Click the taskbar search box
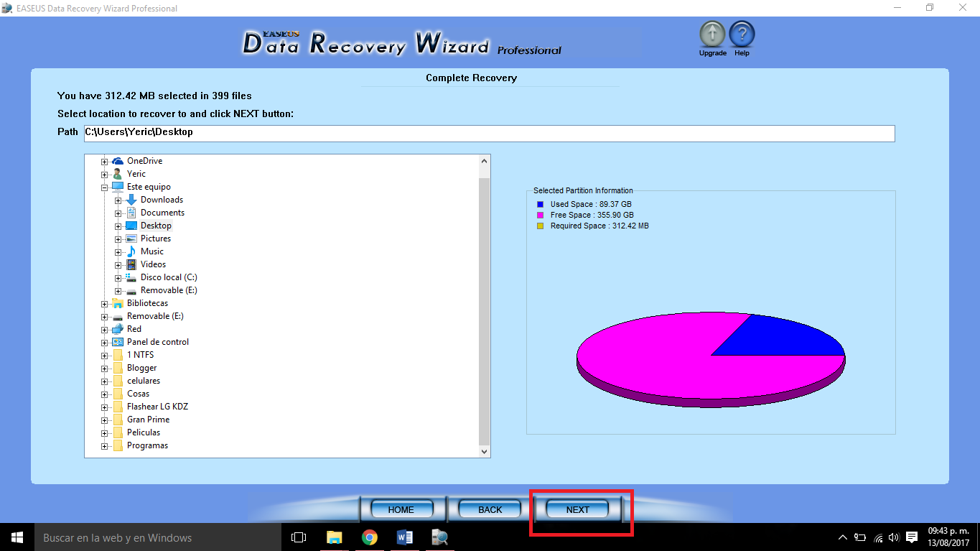 [x=158, y=537]
